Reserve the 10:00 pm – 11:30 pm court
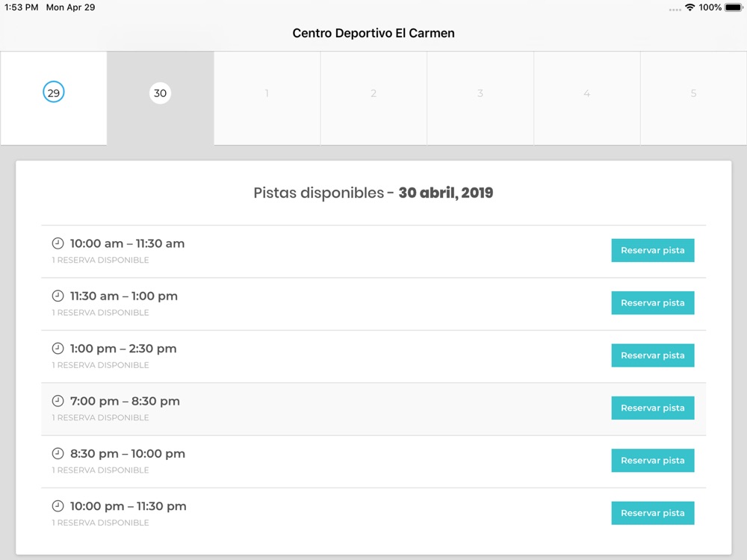747x560 pixels. click(x=653, y=513)
